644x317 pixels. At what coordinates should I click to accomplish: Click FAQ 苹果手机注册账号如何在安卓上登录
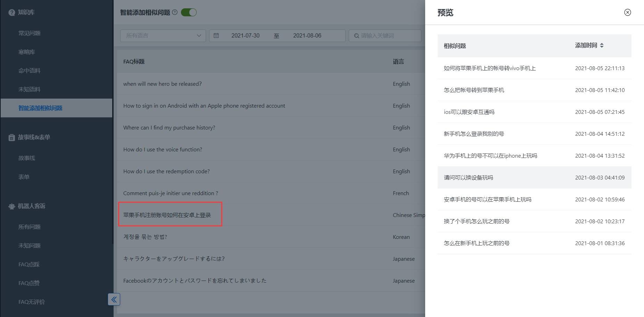pyautogui.click(x=167, y=215)
